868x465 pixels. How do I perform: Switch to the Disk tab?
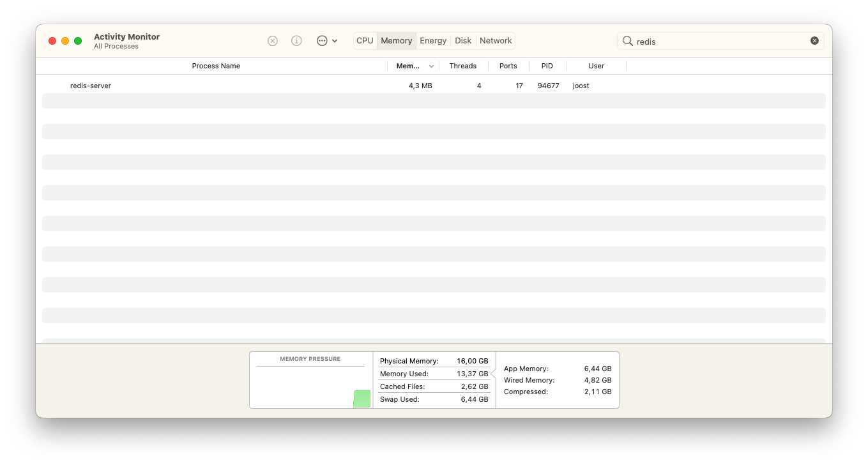[463, 41]
